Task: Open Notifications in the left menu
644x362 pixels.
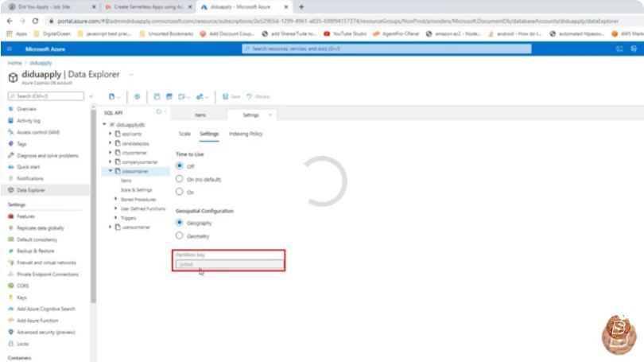Action: 29,178
